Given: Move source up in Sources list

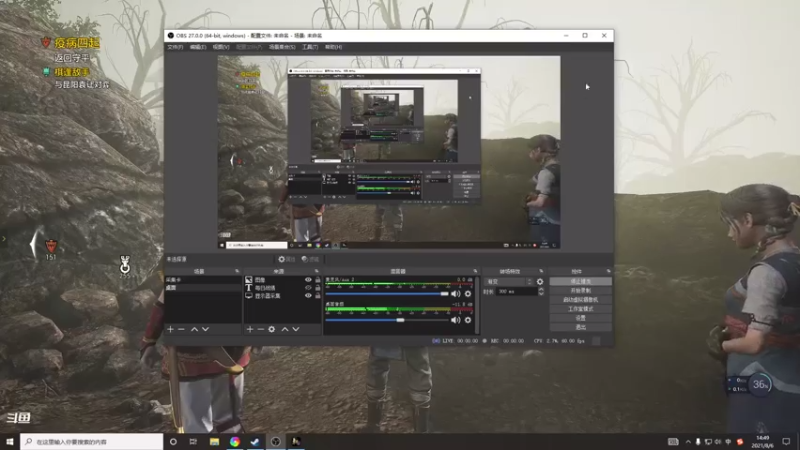Looking at the screenshot, I should tap(285, 330).
